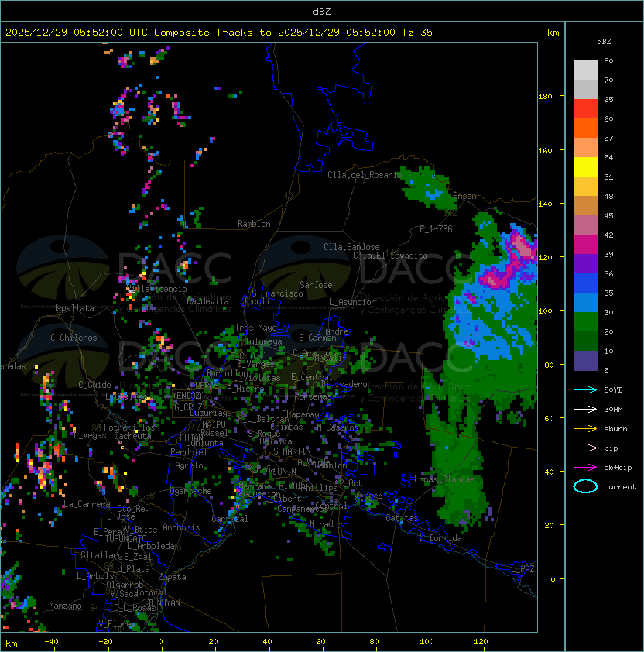Click legend value label 65
Screen dimensions: 644x652
608,99
